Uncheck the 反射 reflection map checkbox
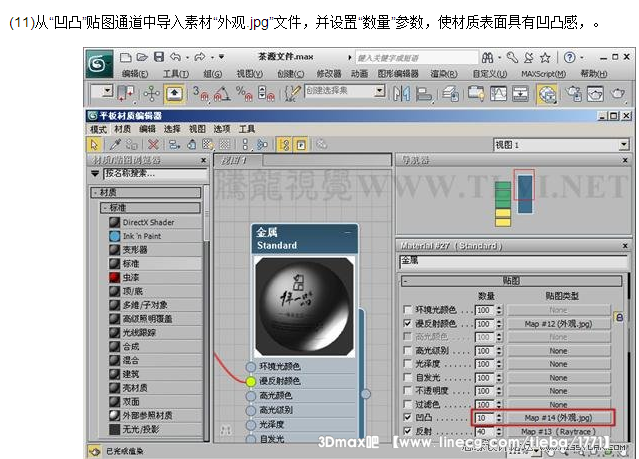 coord(407,431)
